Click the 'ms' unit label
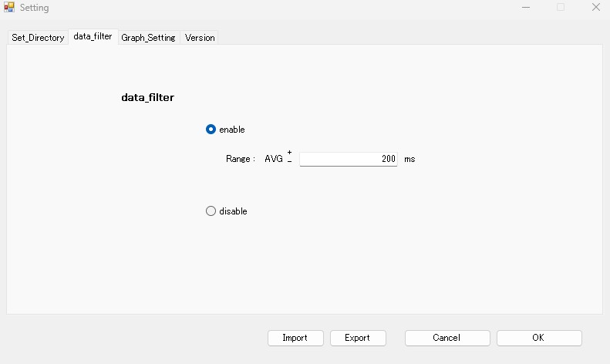The height and width of the screenshot is (364, 610). coord(409,159)
